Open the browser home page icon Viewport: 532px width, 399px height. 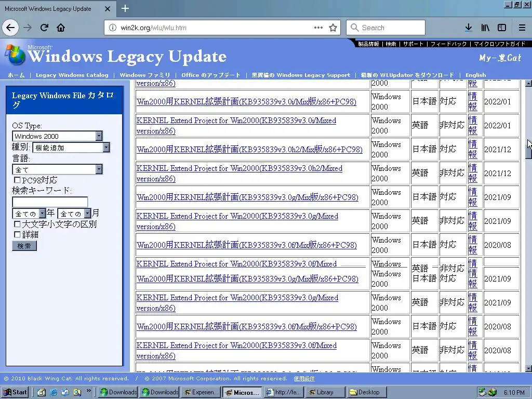click(x=61, y=28)
